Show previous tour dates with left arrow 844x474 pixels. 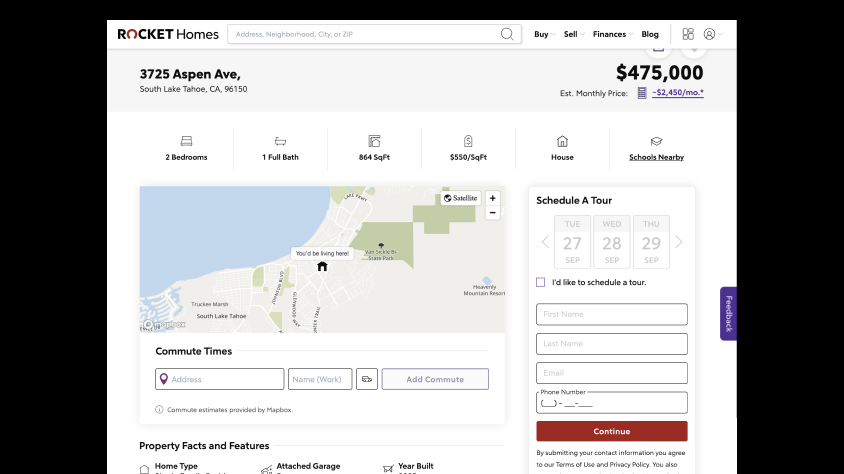point(545,242)
